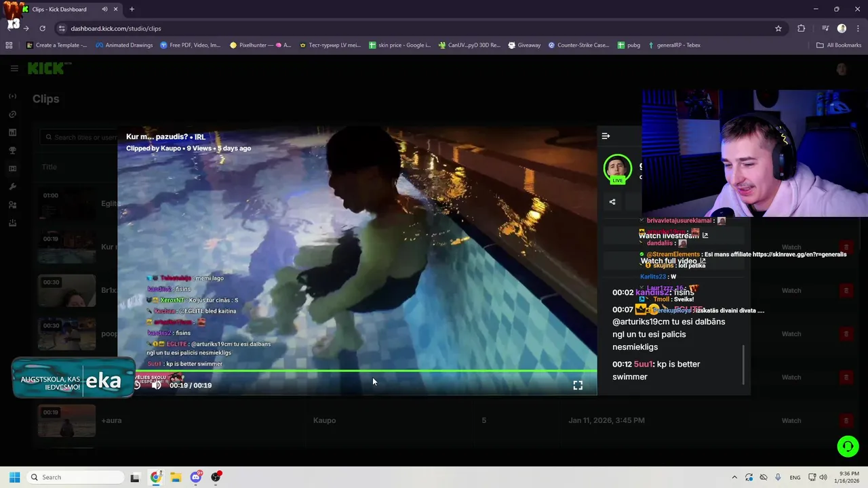
Task: Open the community users sidebar icon
Action: 12,205
